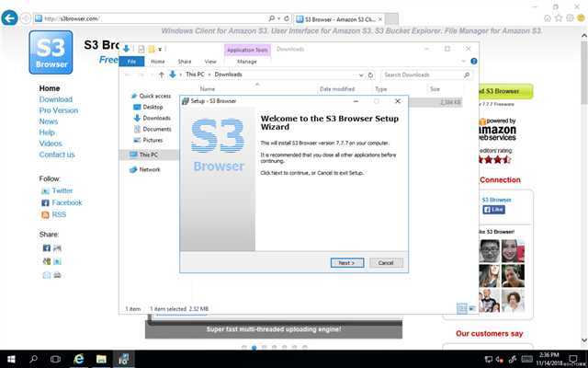Screen dimensions: 588x368
Task: Click the S3 Browser logo on the webpage
Action: click(51, 52)
